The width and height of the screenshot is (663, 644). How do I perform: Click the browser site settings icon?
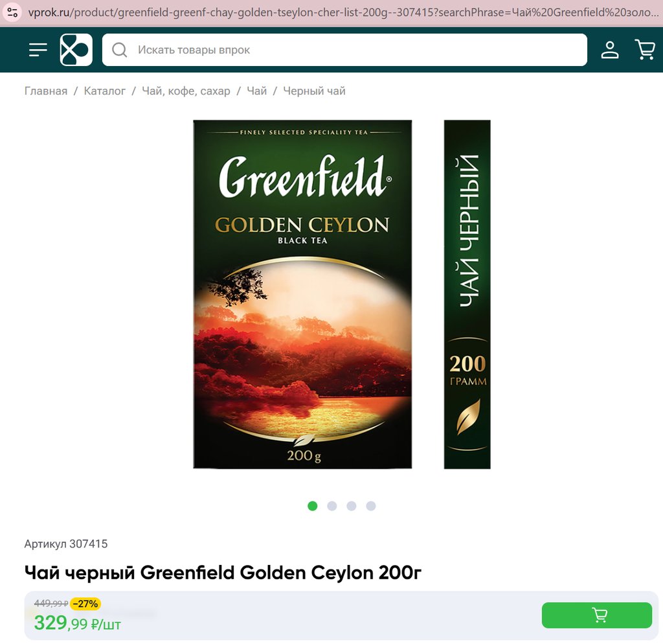[x=13, y=12]
